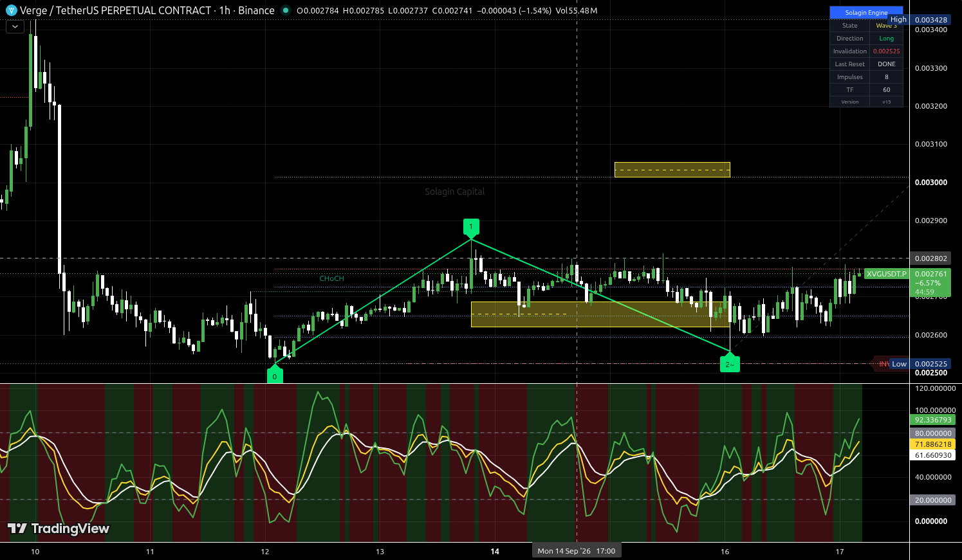The width and height of the screenshot is (962, 560).
Task: Select the wave 2~ marker label
Action: pos(730,363)
